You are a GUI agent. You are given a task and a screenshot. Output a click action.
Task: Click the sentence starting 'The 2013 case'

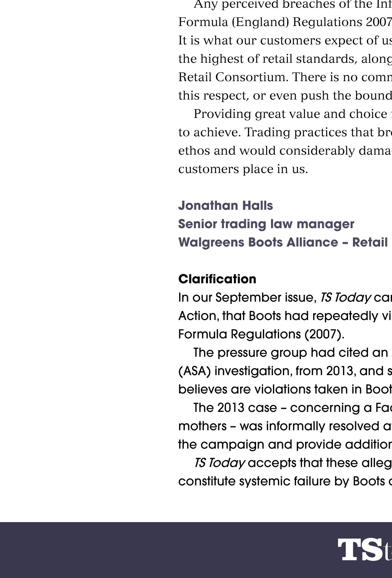pos(292,408)
